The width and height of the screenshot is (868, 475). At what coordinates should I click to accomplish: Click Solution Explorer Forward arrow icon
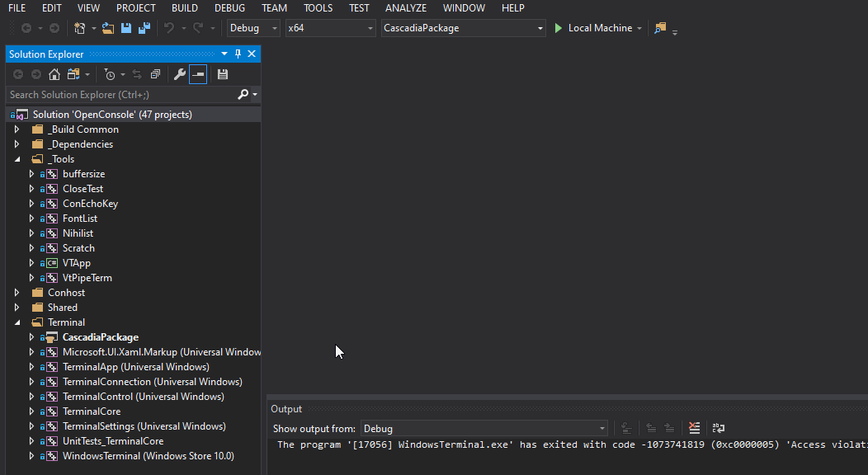coord(36,74)
